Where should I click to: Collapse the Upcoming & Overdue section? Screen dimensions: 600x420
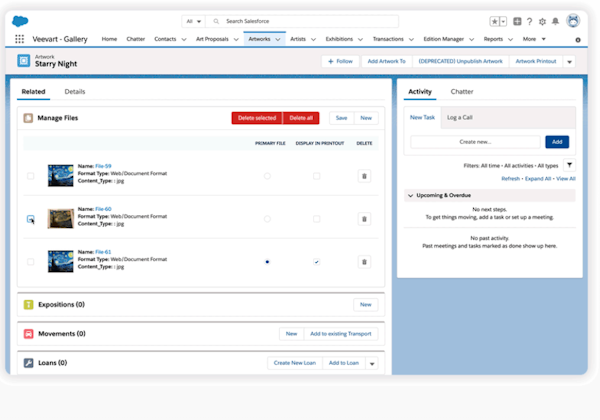[x=409, y=195]
